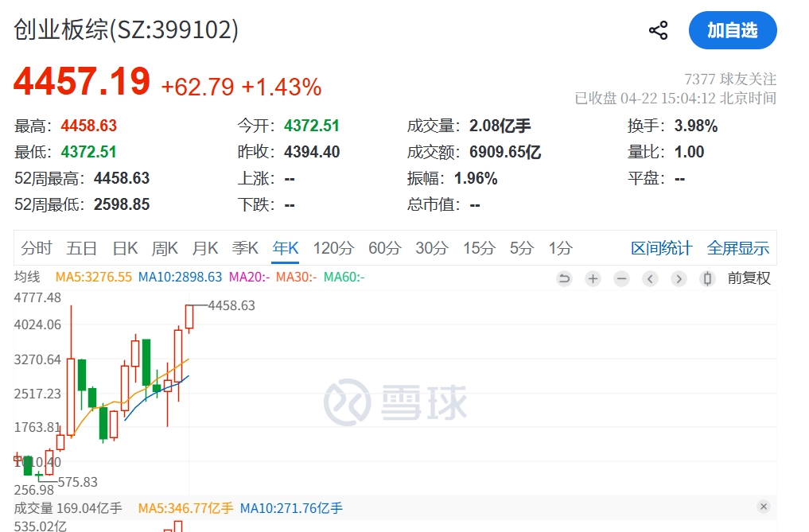Close the volume indicator panel with X

coord(765,507)
